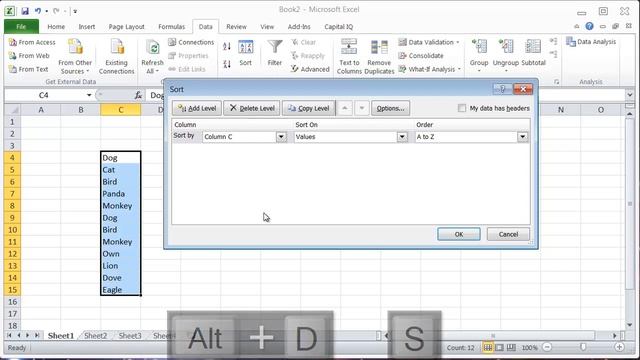Click the From Web import icon
The width and height of the screenshot is (640, 360).
click(x=13, y=56)
